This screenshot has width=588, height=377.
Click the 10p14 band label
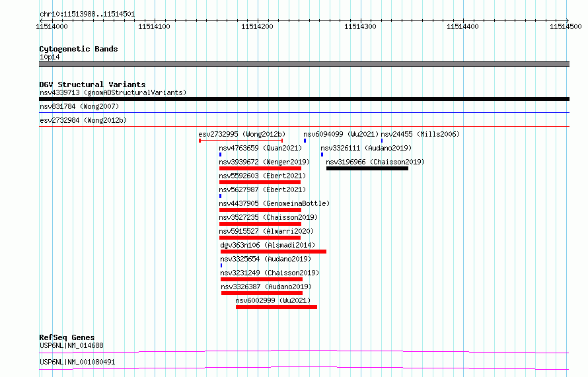point(50,57)
